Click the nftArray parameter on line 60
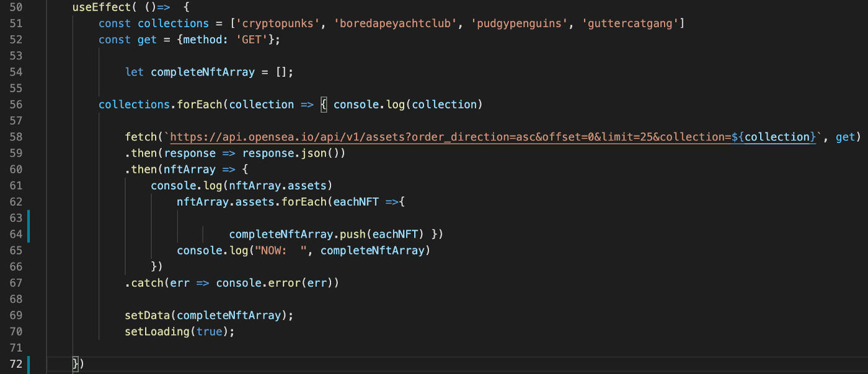 point(190,169)
